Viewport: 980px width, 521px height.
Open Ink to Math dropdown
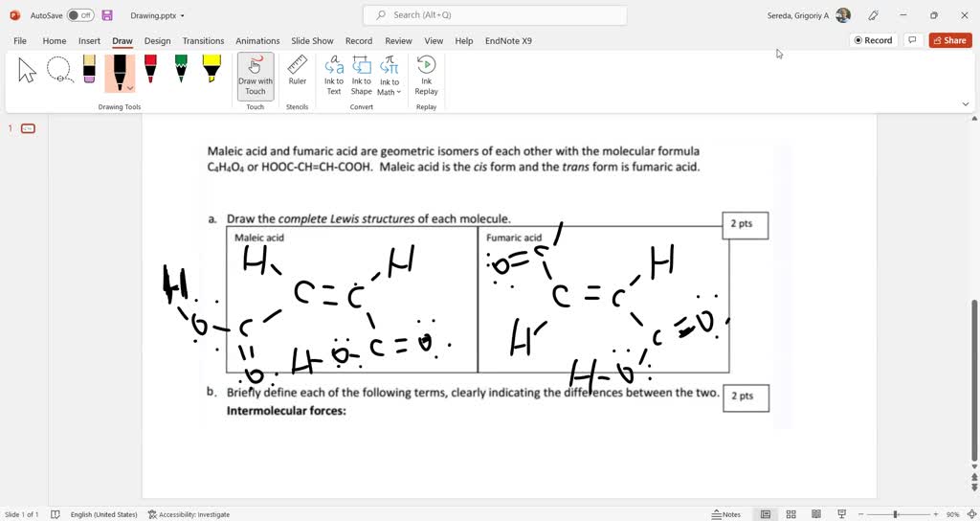tap(390, 75)
